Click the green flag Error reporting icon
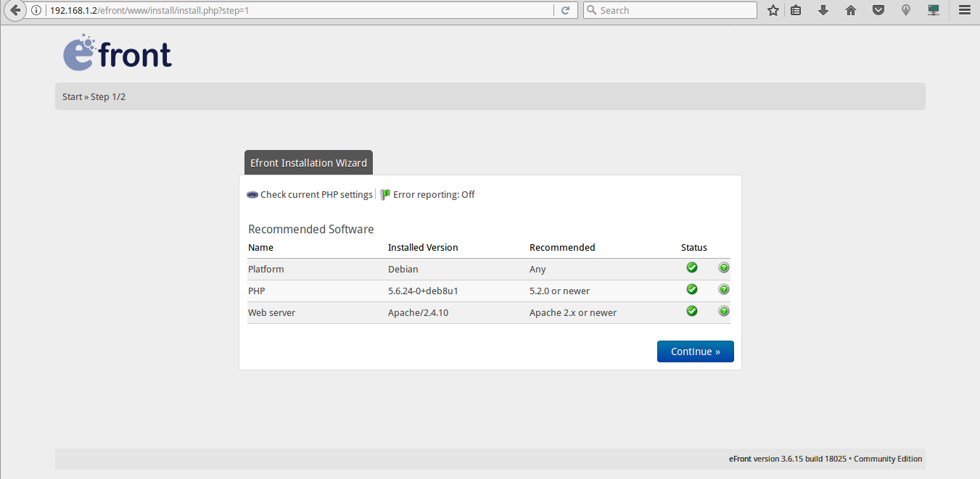This screenshot has height=479, width=980. (384, 194)
